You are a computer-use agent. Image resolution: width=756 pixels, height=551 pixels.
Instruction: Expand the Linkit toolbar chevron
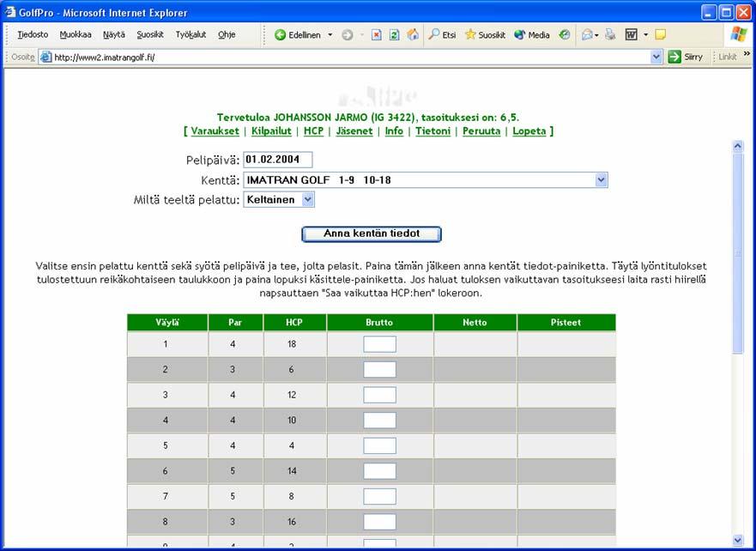747,53
